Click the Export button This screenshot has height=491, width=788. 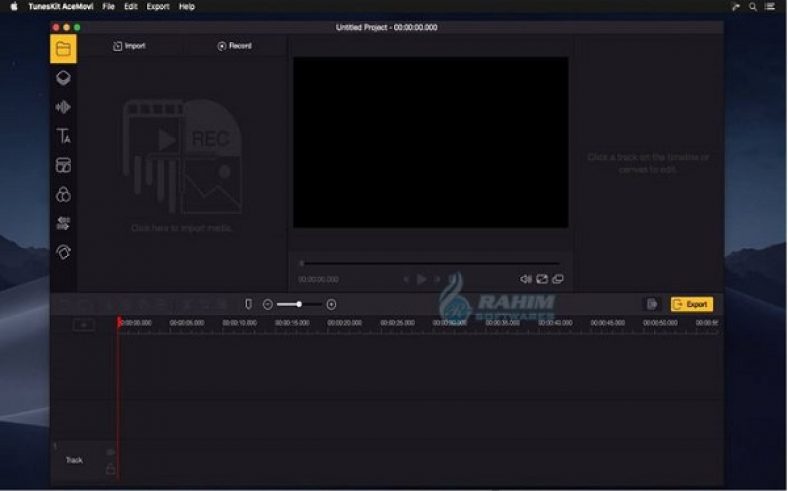[692, 305]
